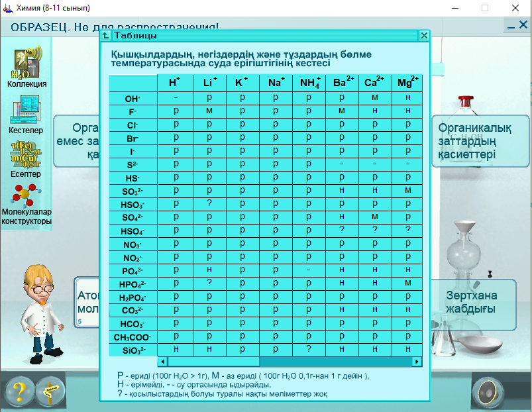Select the K⁺ column header

[x=242, y=83]
